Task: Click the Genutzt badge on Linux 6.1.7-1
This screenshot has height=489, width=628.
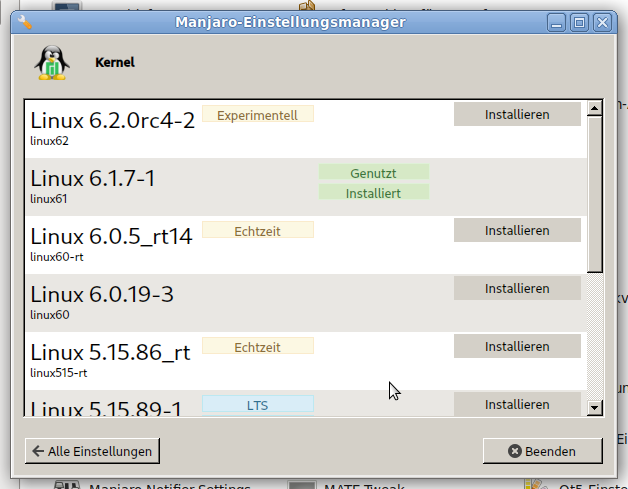Action: coord(374,173)
